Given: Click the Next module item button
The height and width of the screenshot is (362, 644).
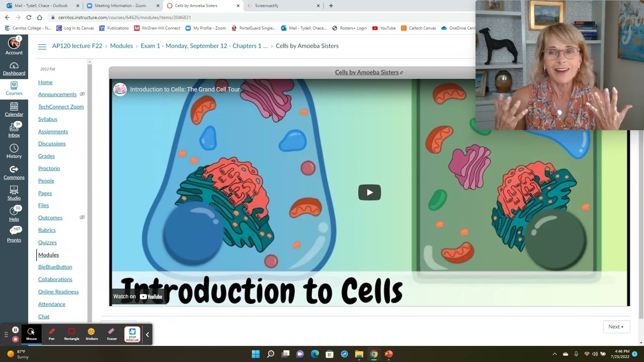Looking at the screenshot, I should coord(616,327).
